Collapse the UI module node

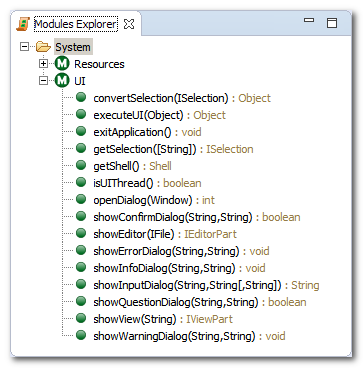(43, 81)
